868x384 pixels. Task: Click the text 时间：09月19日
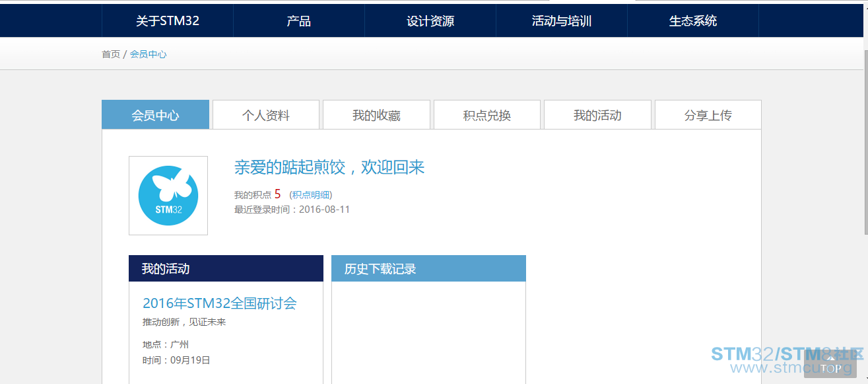point(176,360)
